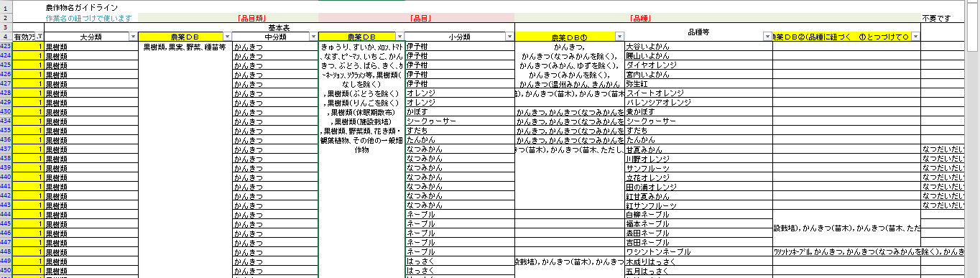Open 農薬DB filter arrow beside 小分類 column

(x=399, y=37)
